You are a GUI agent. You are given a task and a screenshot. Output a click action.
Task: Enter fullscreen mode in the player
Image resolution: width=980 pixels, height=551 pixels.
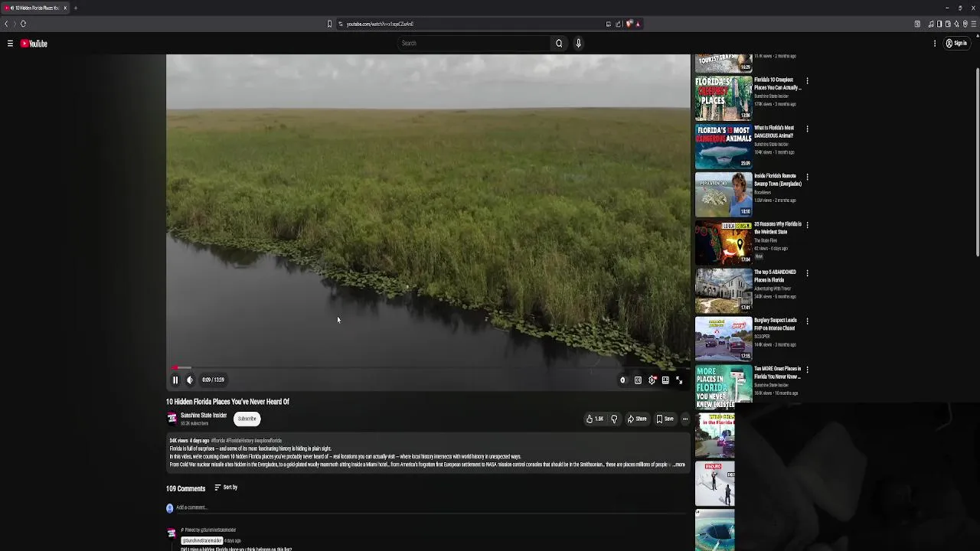(x=679, y=380)
